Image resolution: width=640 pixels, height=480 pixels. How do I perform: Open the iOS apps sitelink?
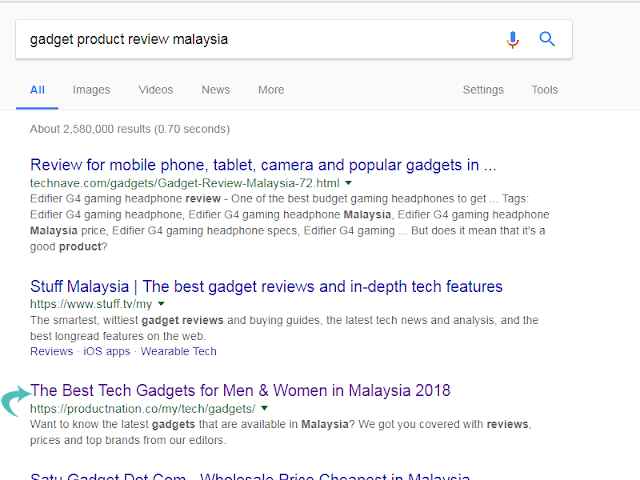point(107,351)
